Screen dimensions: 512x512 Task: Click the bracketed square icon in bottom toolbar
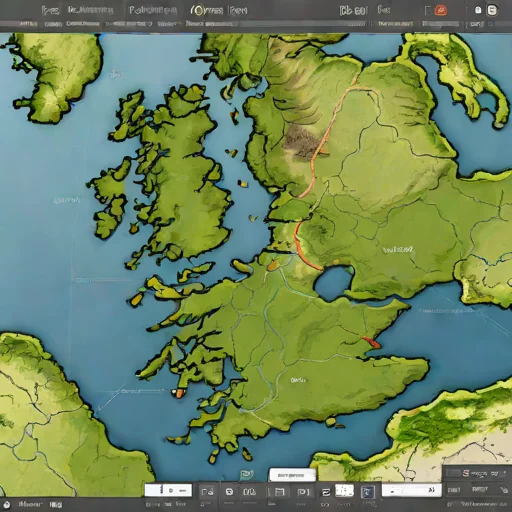coord(303,492)
